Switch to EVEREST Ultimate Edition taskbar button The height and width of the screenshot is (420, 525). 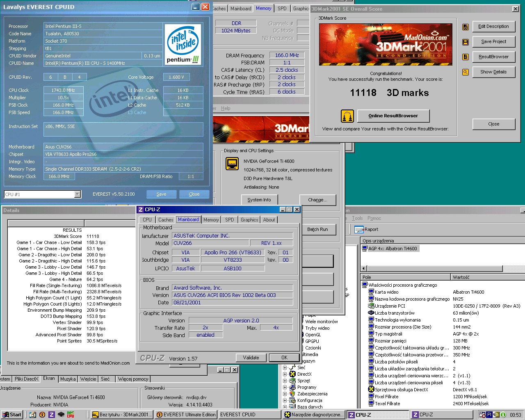[186, 415]
